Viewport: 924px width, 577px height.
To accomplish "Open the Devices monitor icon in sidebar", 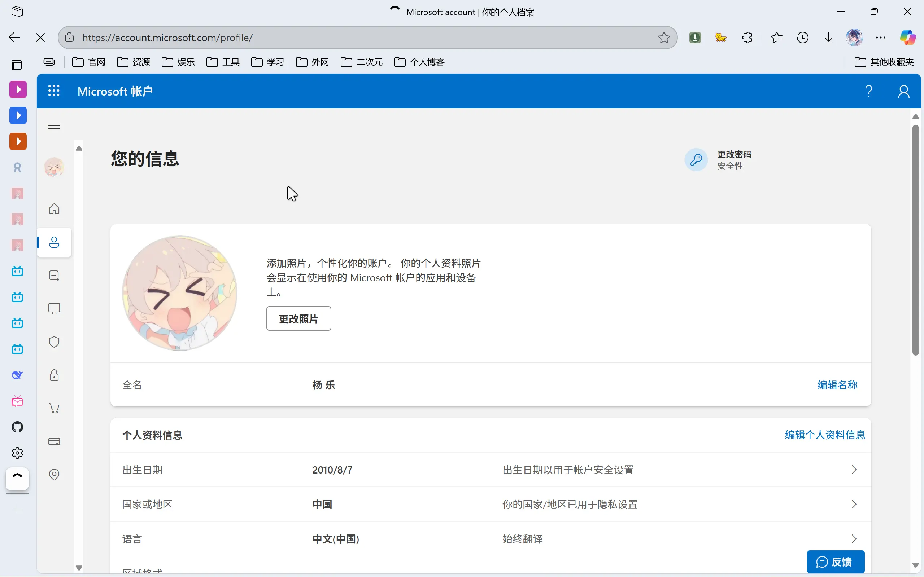I will click(x=54, y=308).
